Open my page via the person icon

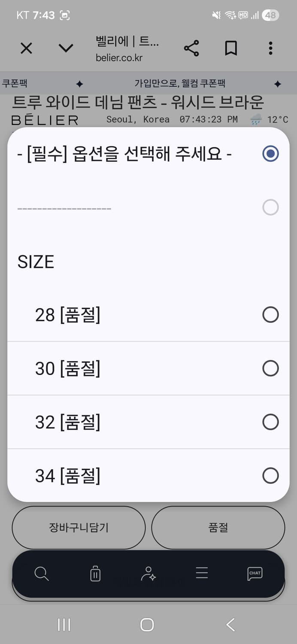[148, 573]
